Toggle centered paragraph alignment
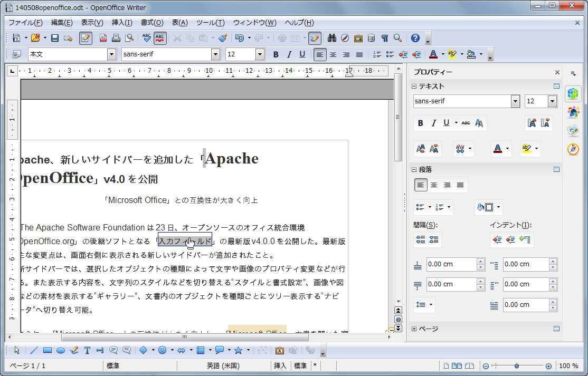588x376 pixels. pos(333,54)
